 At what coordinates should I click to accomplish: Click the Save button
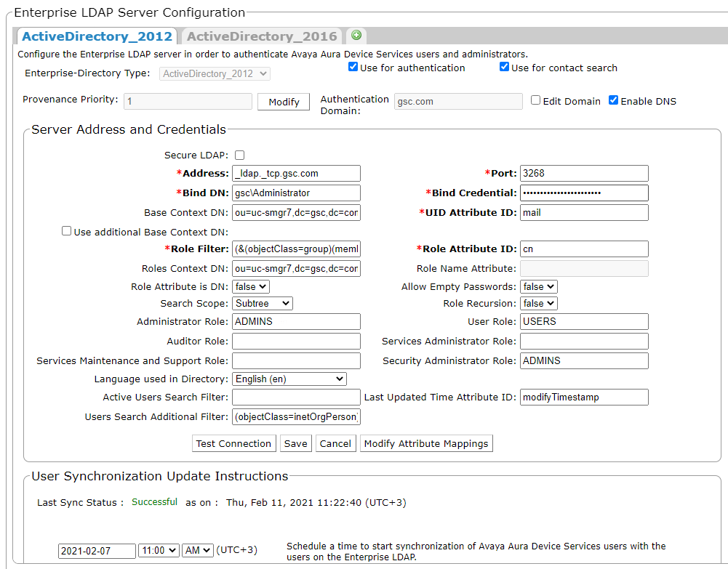[x=296, y=443]
